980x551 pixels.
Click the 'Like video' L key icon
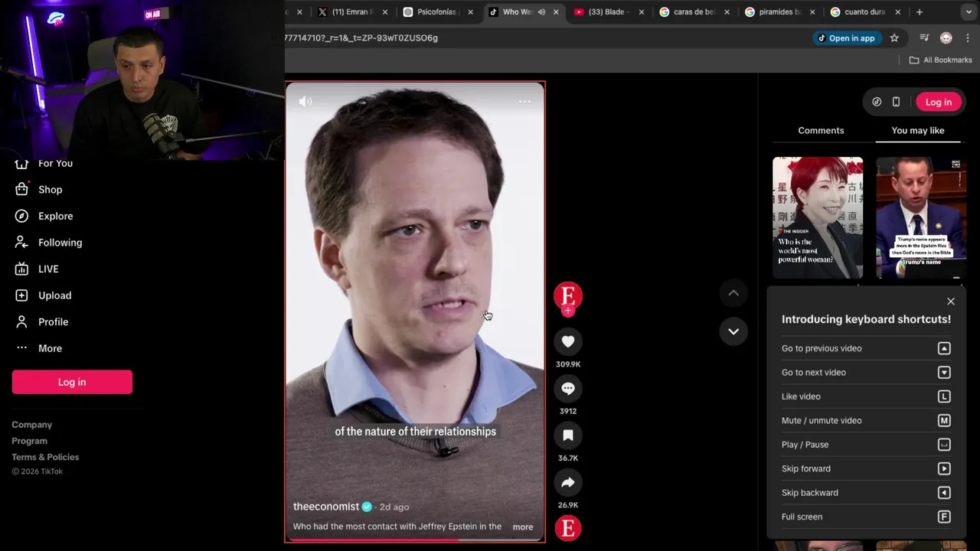coord(944,396)
